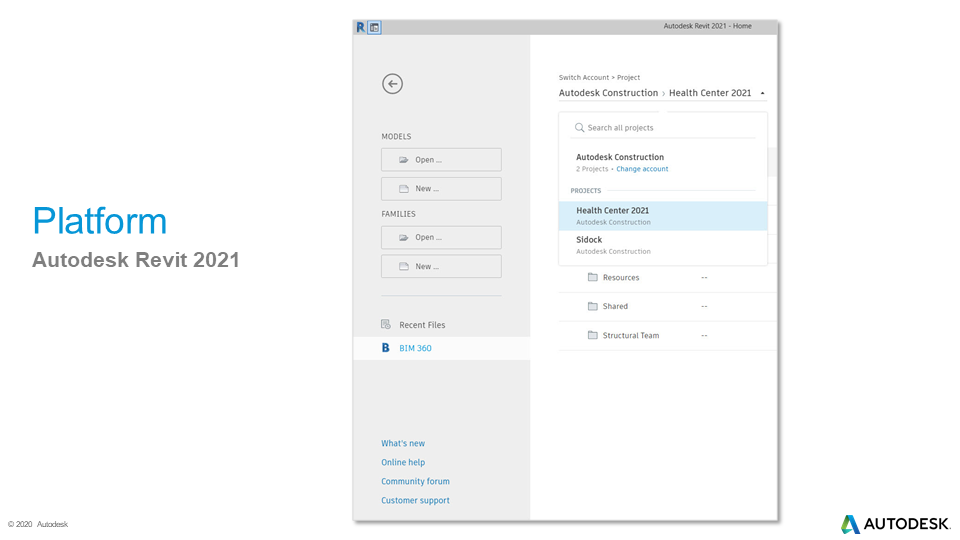Click the home view icon beside Revit logo
The width and height of the screenshot is (960, 540).
tap(374, 27)
